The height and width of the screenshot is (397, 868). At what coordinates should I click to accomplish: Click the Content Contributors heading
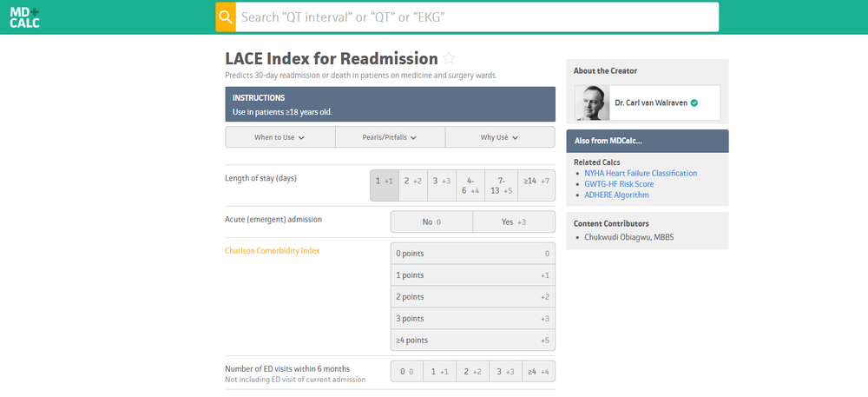point(611,224)
